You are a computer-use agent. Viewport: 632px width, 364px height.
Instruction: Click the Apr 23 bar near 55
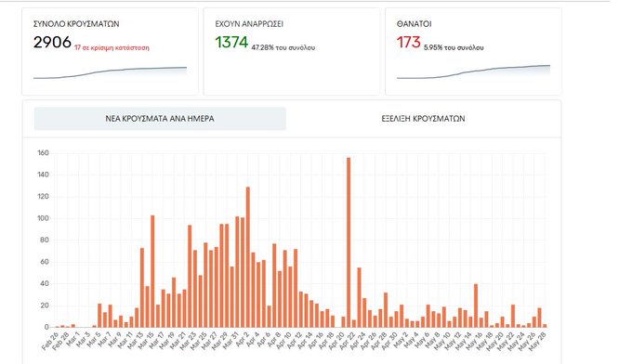point(359,297)
